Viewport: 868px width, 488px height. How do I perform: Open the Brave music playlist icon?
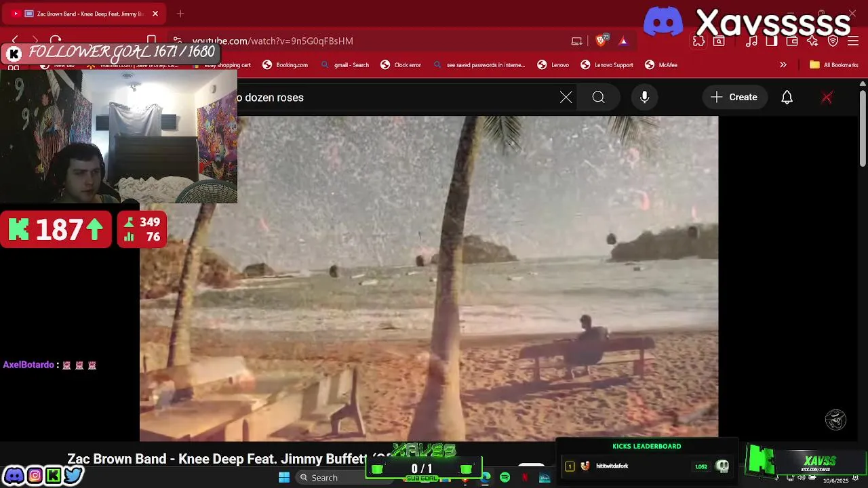pyautogui.click(x=751, y=41)
